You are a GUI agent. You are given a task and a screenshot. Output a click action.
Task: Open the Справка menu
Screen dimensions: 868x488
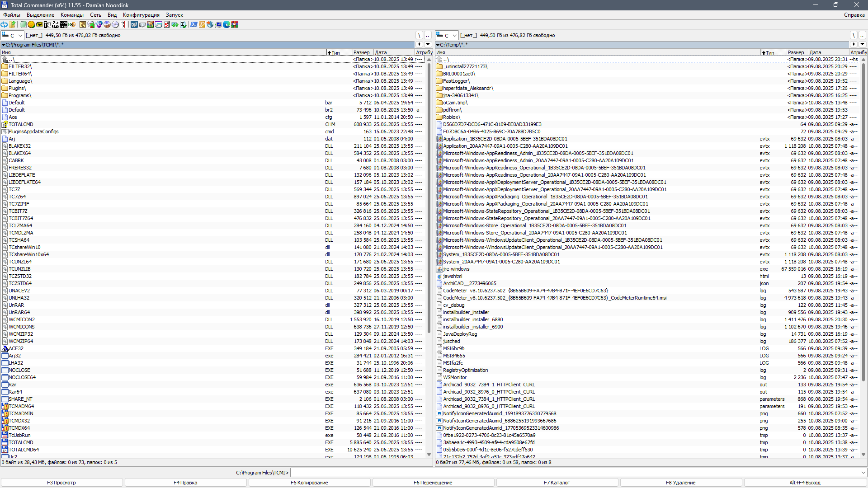(854, 15)
